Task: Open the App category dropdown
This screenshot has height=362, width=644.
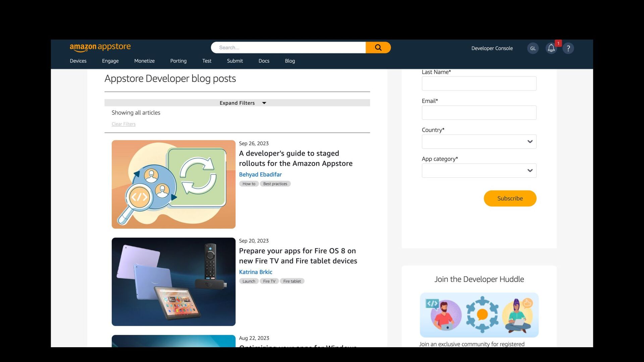Action: click(x=479, y=171)
